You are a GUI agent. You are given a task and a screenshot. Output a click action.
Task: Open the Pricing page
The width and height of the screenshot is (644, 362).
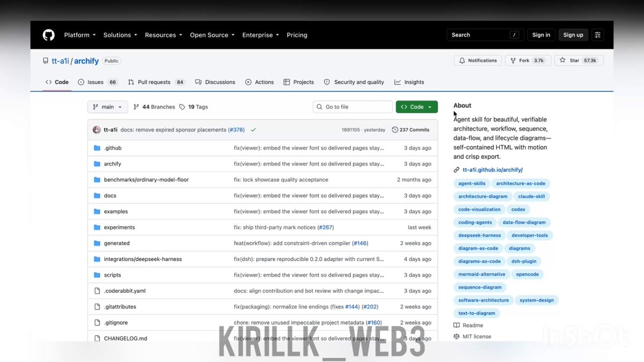(x=297, y=35)
